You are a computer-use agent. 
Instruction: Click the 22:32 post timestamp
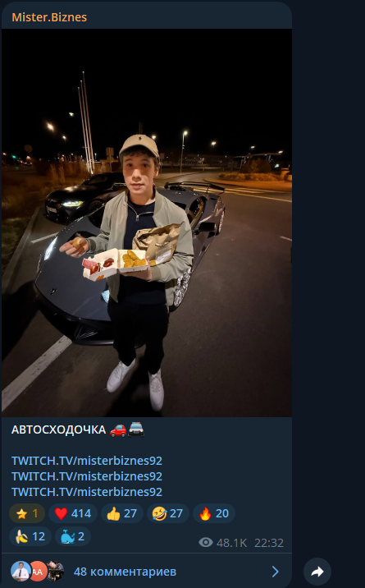[269, 543]
